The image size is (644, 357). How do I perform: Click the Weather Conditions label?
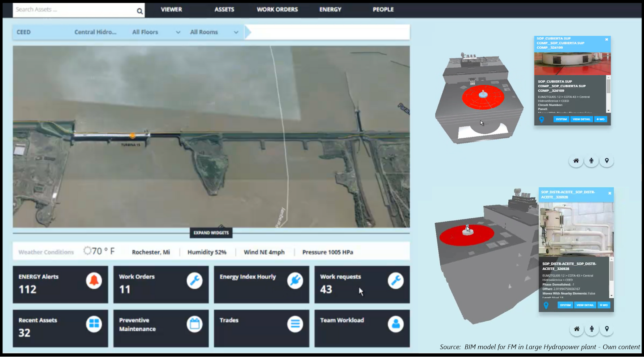click(46, 252)
